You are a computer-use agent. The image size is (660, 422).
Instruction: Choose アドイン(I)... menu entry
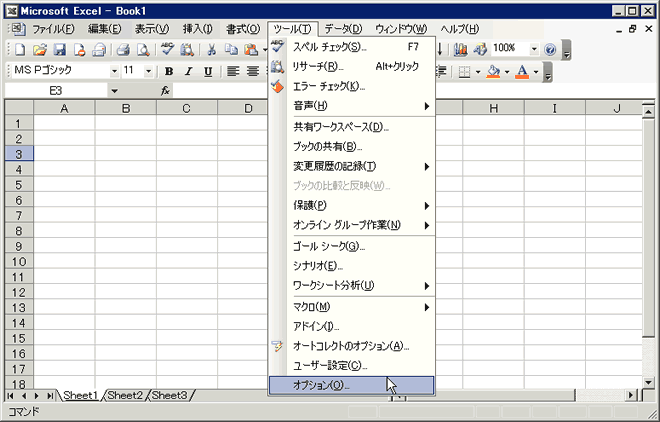(351, 326)
